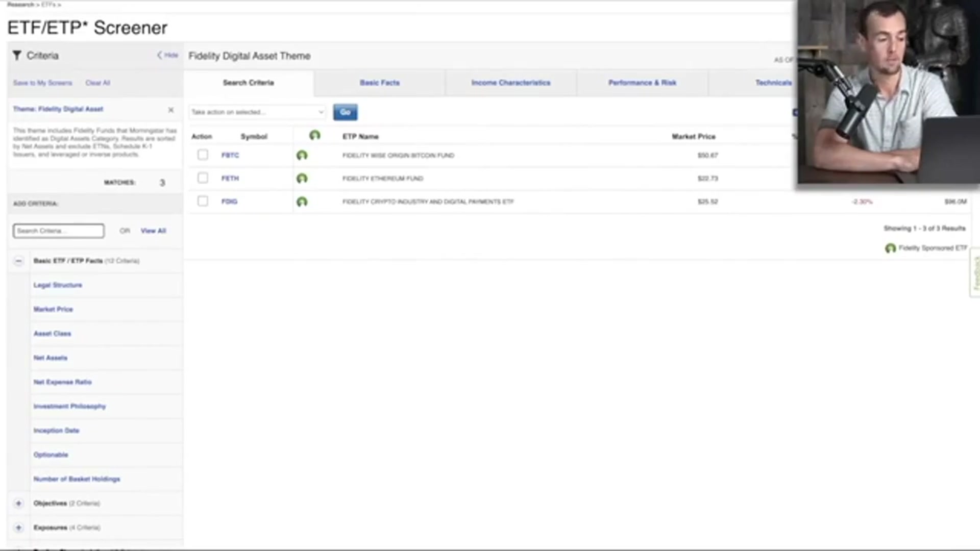The width and height of the screenshot is (980, 551).
Task: Add the Number of Basket Holdings criterion
Action: (77, 479)
